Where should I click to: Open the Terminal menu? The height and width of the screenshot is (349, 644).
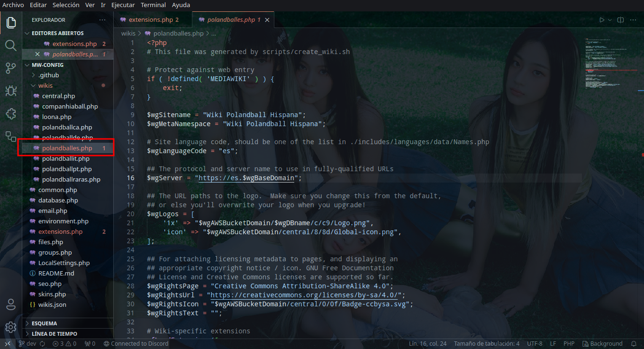153,5
